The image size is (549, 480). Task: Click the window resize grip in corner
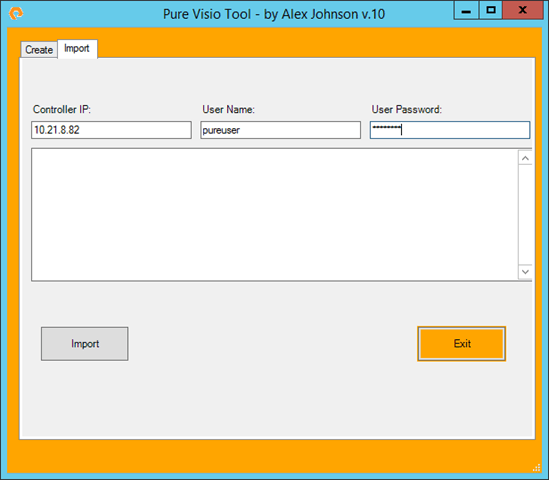(x=537, y=468)
